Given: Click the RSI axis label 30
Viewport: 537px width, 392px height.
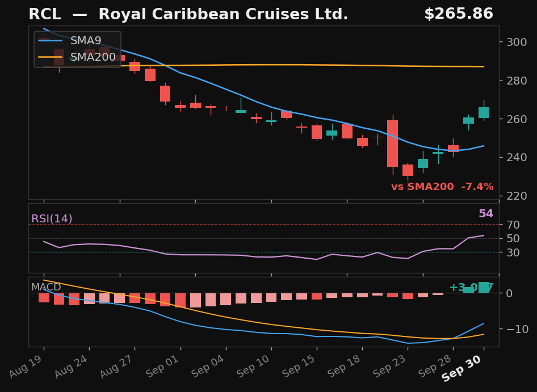Looking at the screenshot, I should [x=513, y=252].
